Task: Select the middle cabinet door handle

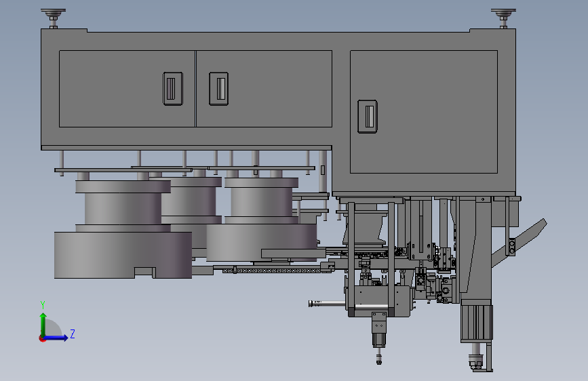Action: 218,89
